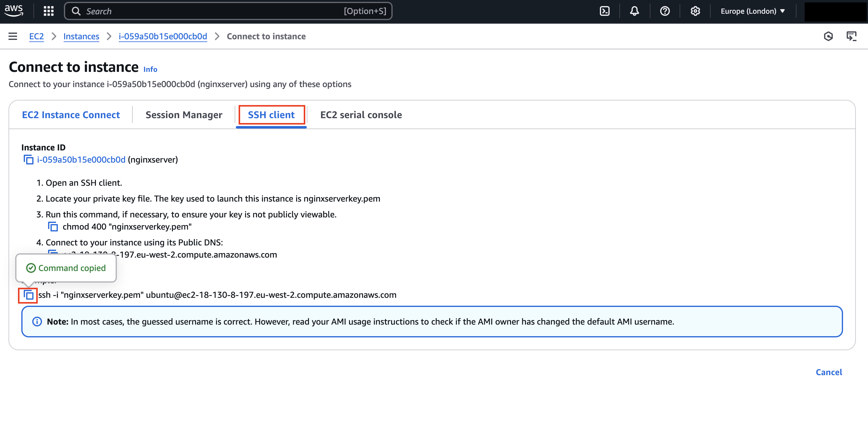Copy the chmod 400 command
Viewport: 868px width, 447px height.
(53, 227)
